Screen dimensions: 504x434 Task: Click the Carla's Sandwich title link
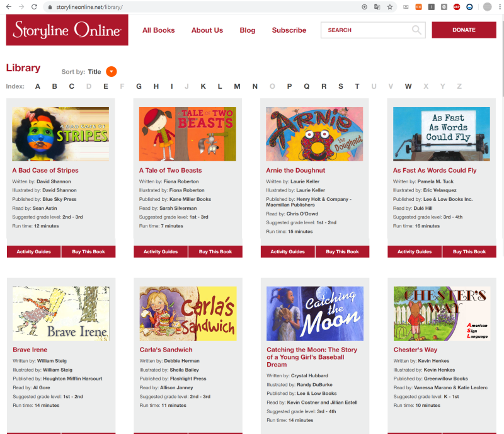point(166,350)
